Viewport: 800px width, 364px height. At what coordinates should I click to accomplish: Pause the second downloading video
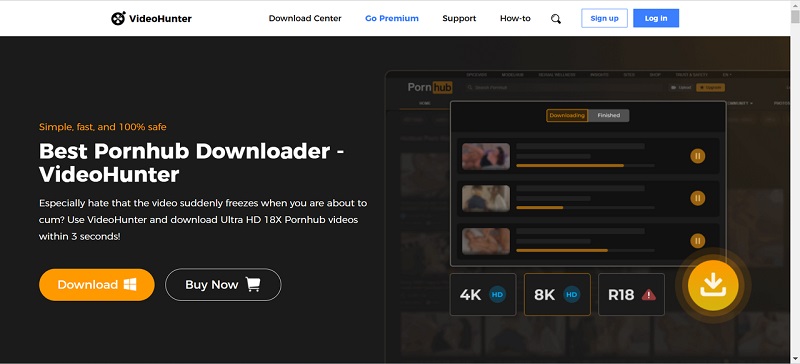tap(697, 198)
